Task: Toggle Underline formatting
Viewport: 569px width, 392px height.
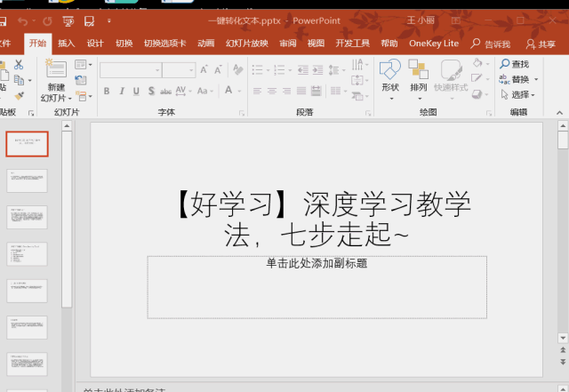Action: 137,91
